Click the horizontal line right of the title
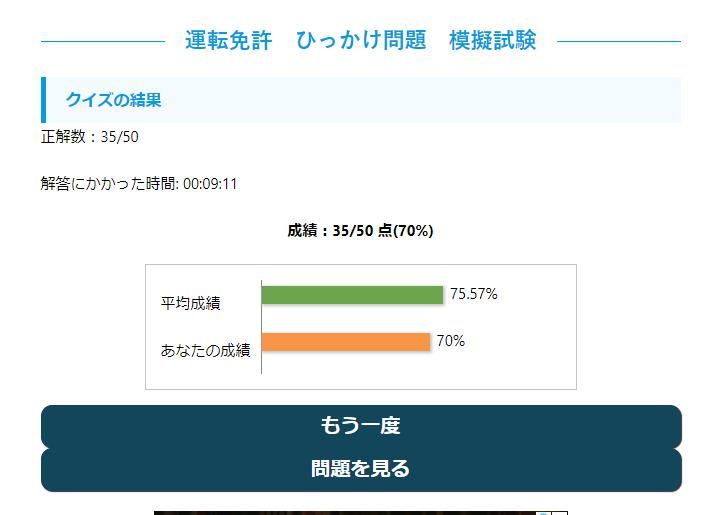 click(618, 42)
